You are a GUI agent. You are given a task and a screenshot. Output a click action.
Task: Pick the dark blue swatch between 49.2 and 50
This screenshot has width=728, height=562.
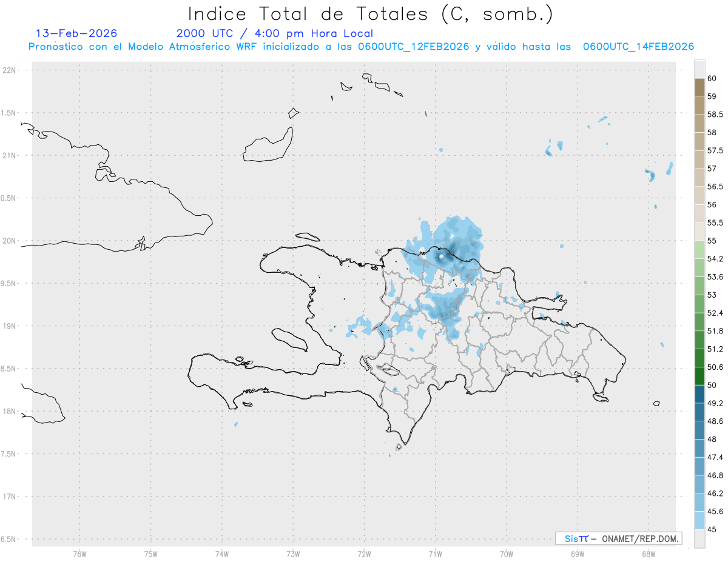(x=699, y=394)
